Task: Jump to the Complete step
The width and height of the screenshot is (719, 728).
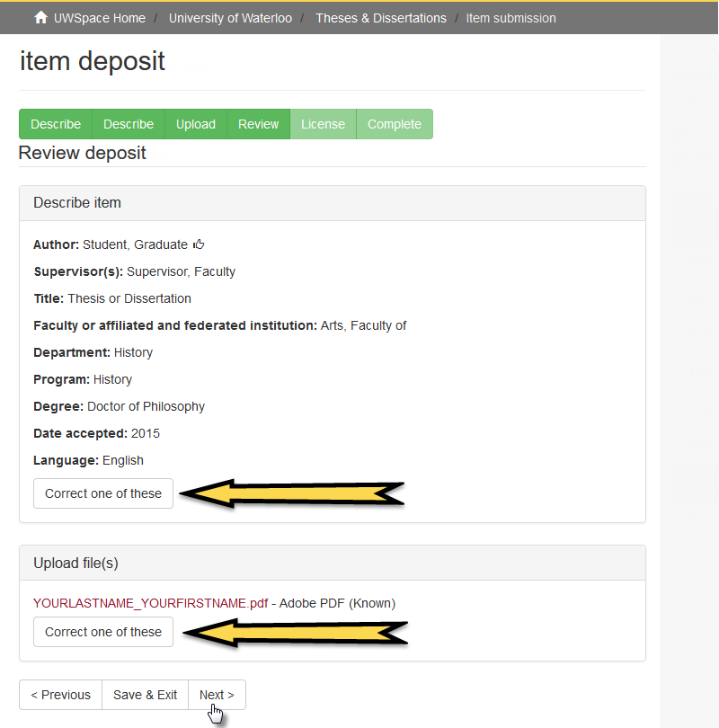Action: pos(394,124)
